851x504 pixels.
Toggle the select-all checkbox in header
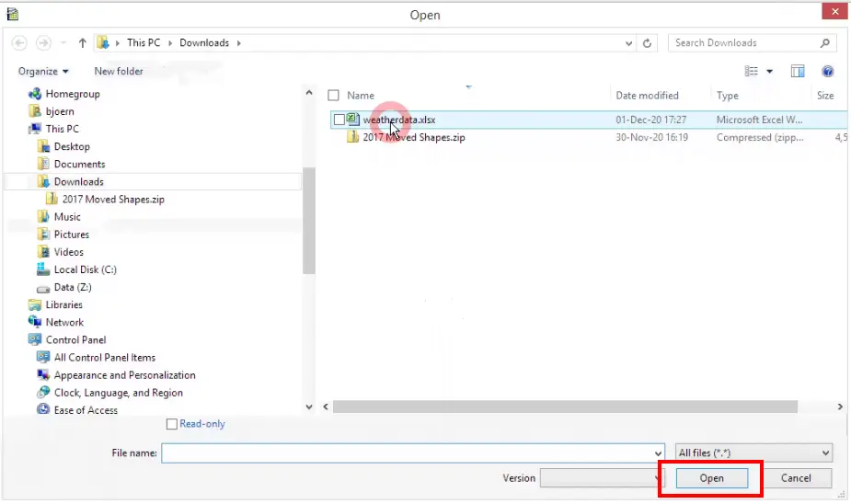click(334, 96)
